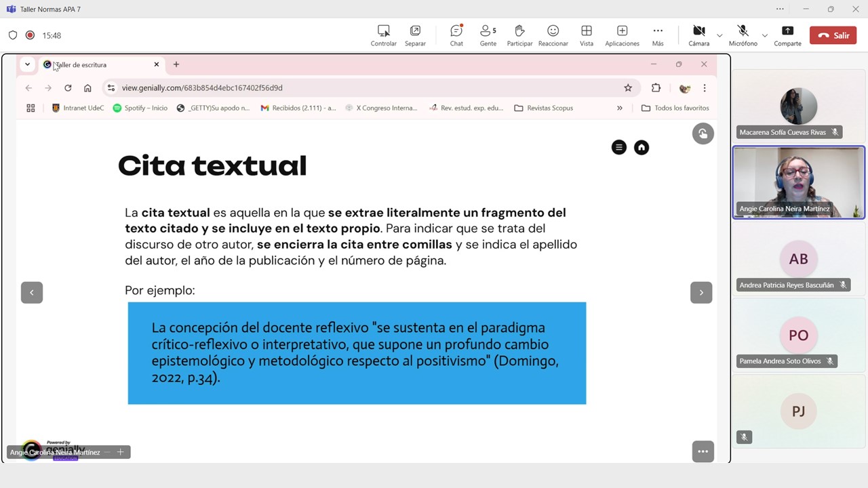Open the browser profile avatar
The width and height of the screenshot is (868, 488).
point(685,88)
